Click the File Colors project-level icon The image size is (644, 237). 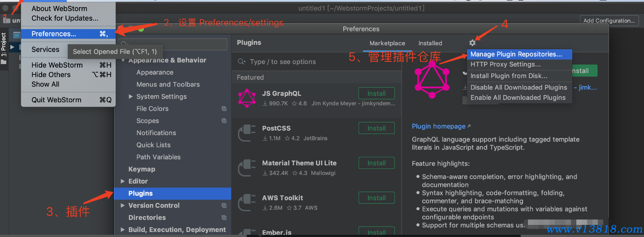tap(224, 109)
